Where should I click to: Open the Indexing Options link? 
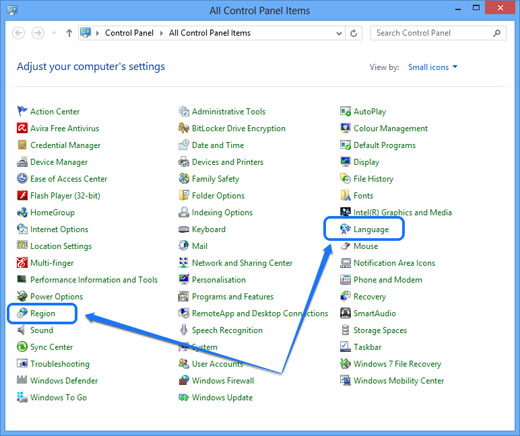(222, 212)
